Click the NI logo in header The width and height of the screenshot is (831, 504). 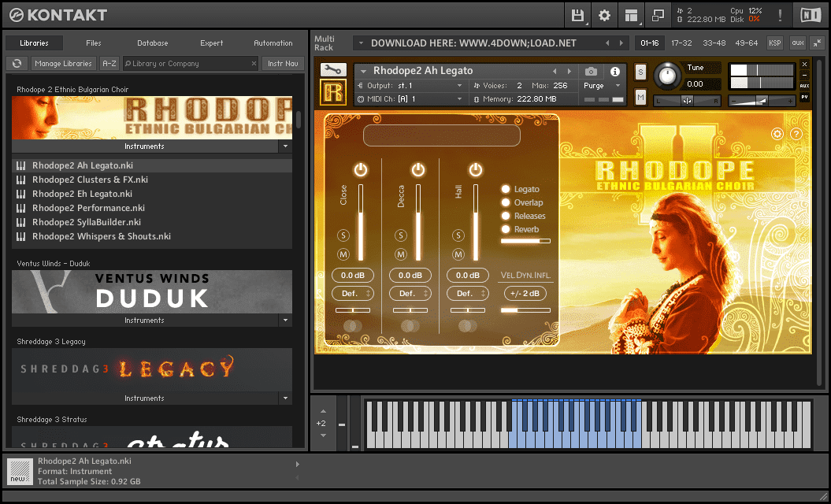pyautogui.click(x=811, y=16)
